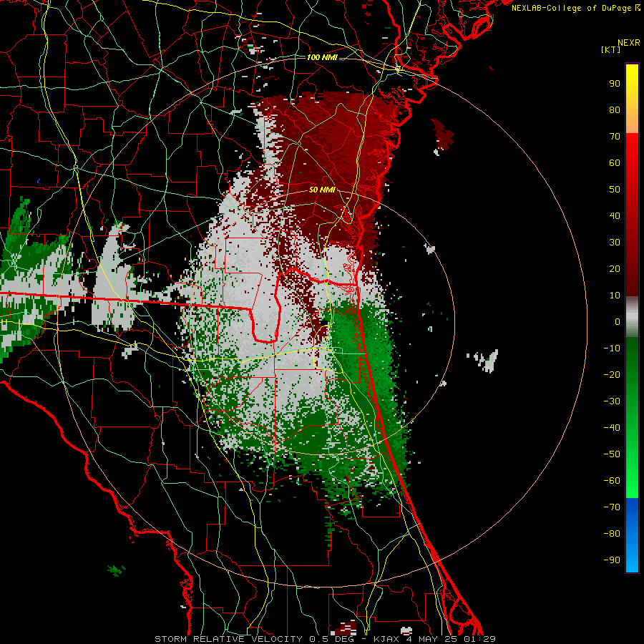Screen dimensions: 644x644
Task: Pick the blue bottom segment of color bar
Action: click(632, 535)
